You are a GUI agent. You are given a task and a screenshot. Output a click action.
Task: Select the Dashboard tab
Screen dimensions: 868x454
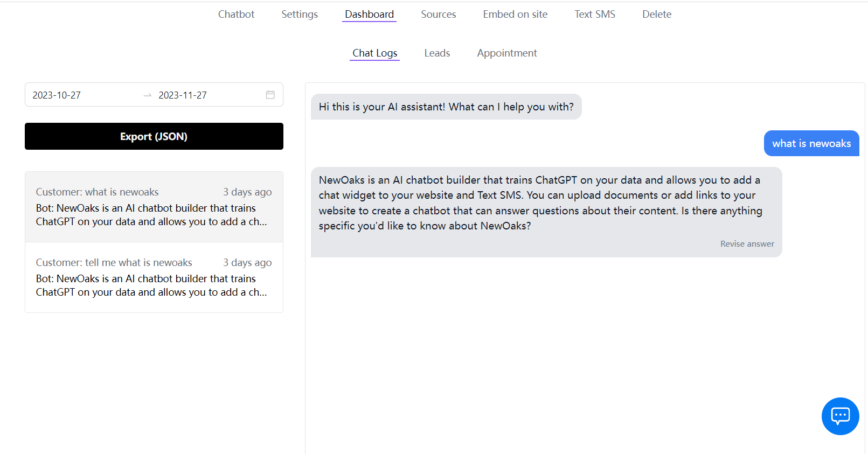[369, 15]
